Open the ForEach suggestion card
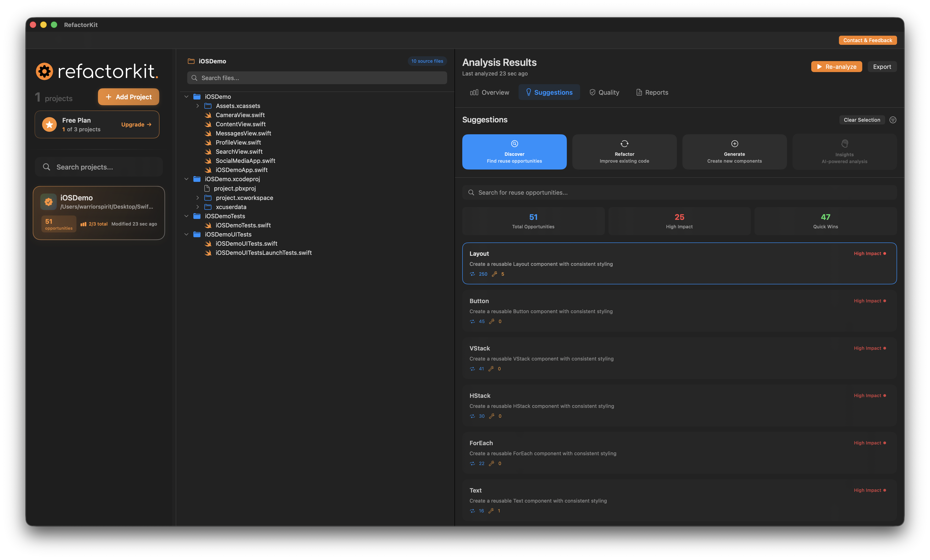930x560 pixels. (679, 453)
